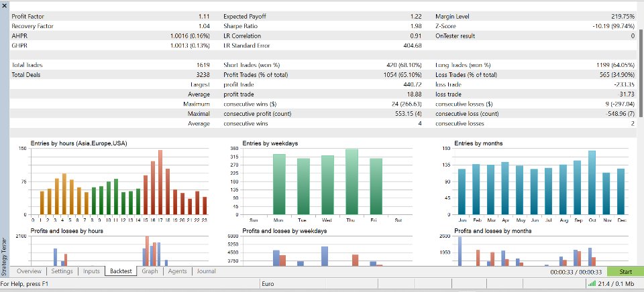Close the Strategy Tester panel
Screen dimensions: 644x292
pos(5,6)
